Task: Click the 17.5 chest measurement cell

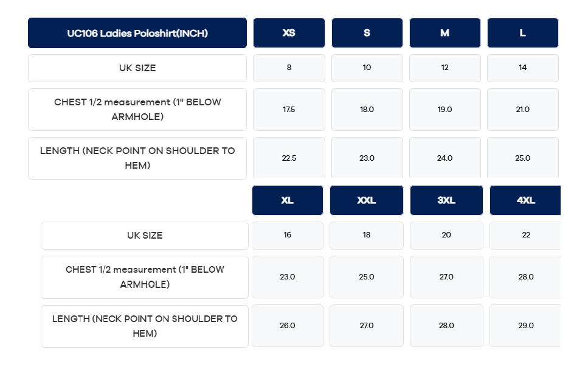Action: pos(289,110)
